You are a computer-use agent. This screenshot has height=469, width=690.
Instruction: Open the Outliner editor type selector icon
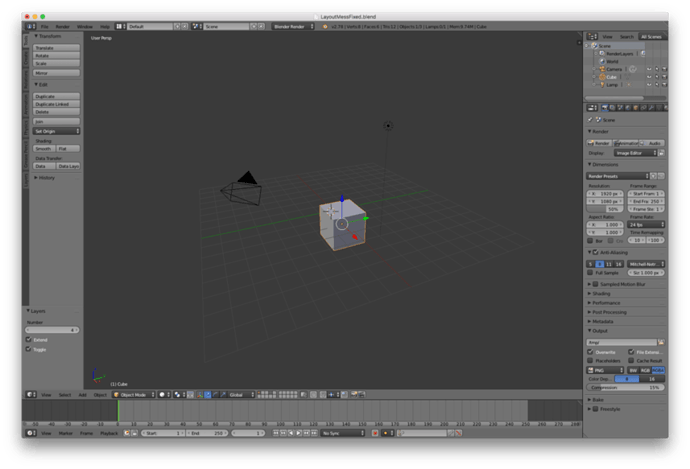(x=593, y=37)
